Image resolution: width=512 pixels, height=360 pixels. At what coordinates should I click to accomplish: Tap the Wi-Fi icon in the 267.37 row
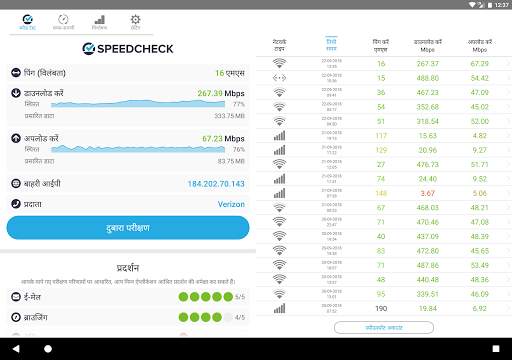tap(279, 63)
